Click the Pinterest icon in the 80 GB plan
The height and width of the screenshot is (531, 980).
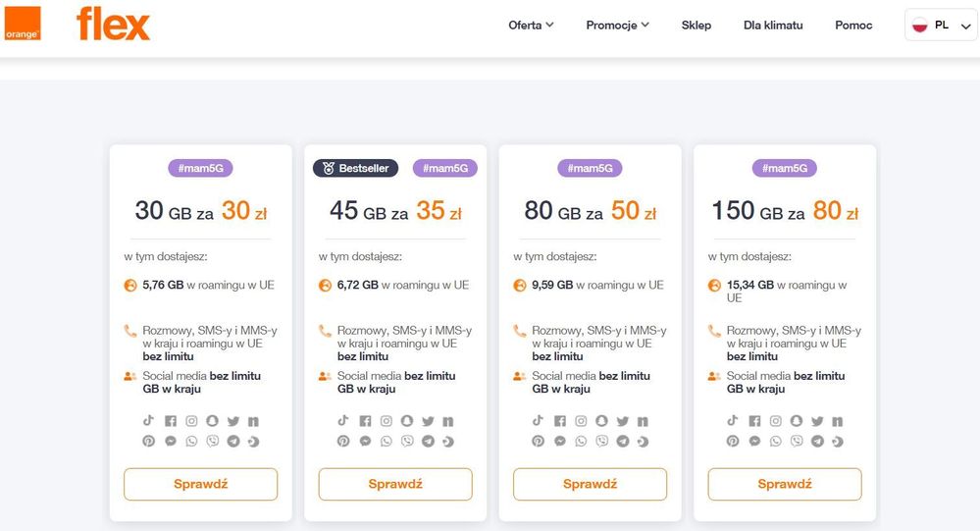(538, 441)
